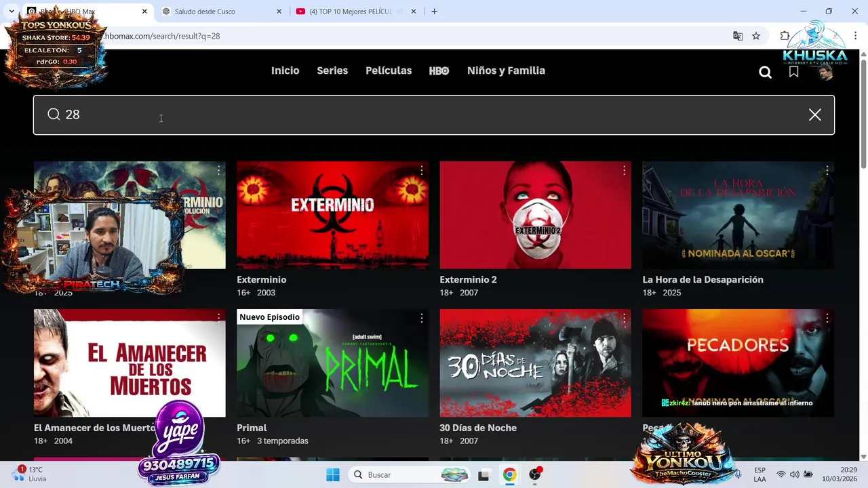Viewport: 868px width, 488px height.
Task: Open the Windows Start button
Action: [333, 474]
